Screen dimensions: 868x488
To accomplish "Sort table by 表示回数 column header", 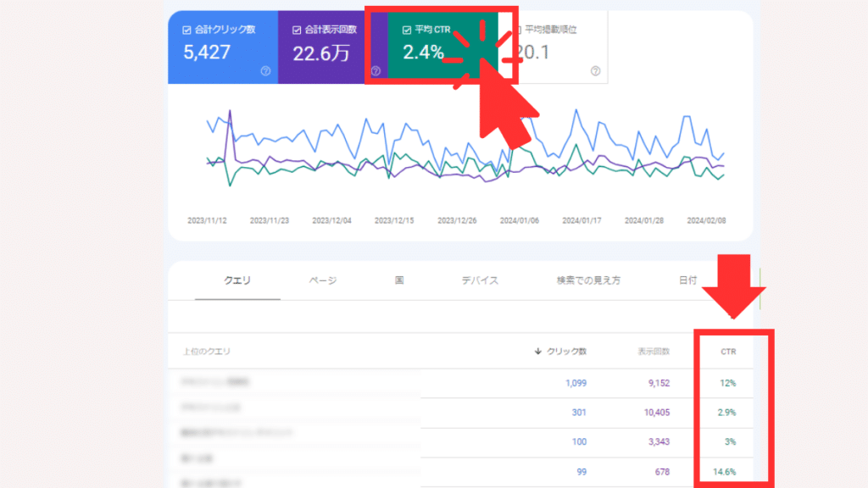I will [x=654, y=351].
